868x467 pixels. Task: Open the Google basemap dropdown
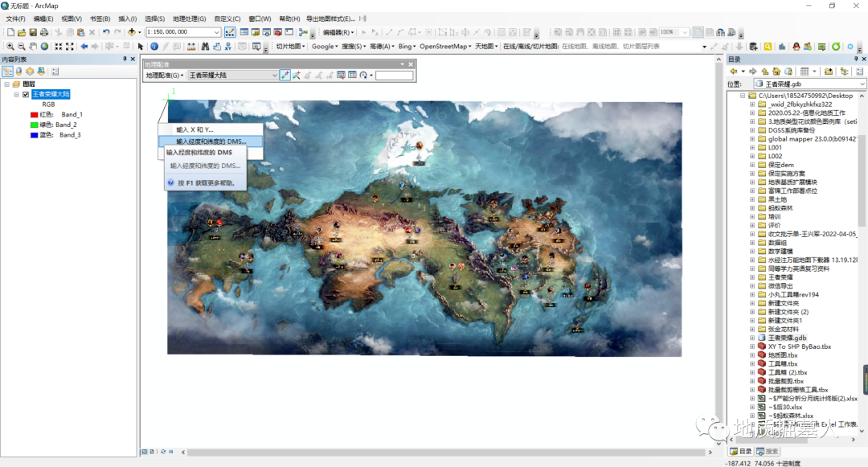[325, 47]
